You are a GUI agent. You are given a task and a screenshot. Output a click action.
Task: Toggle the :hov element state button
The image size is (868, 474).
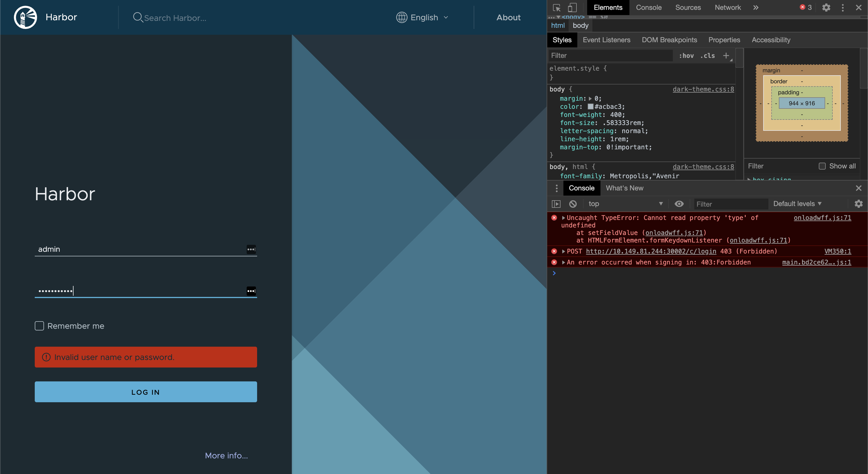click(x=686, y=56)
